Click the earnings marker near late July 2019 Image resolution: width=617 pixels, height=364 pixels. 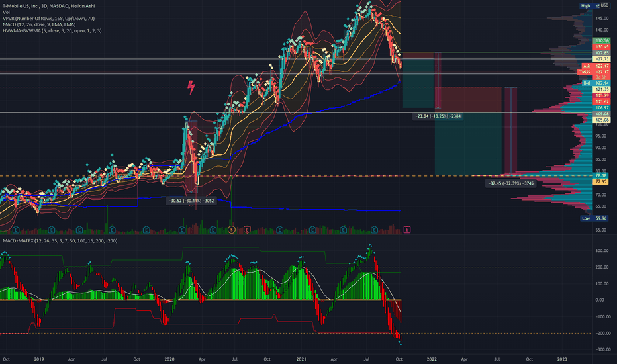112,230
